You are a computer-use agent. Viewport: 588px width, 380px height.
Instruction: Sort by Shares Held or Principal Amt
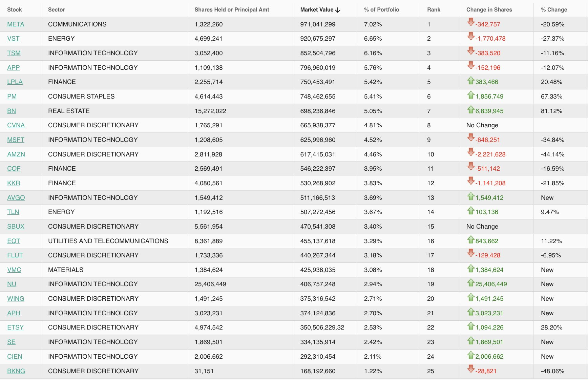point(232,10)
